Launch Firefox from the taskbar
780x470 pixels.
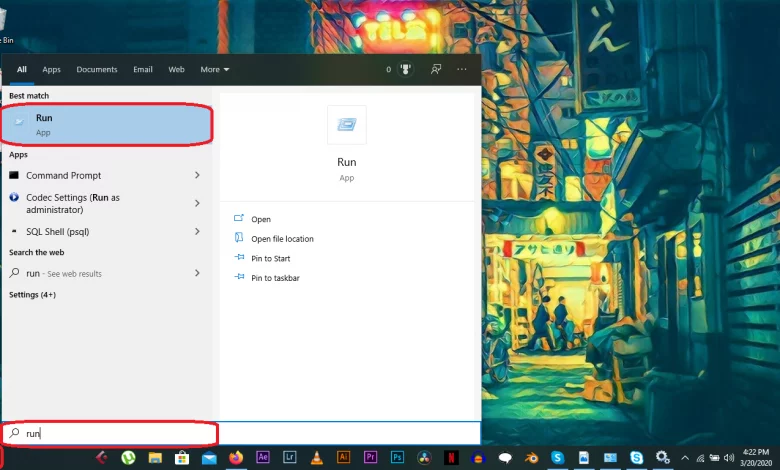coord(236,457)
